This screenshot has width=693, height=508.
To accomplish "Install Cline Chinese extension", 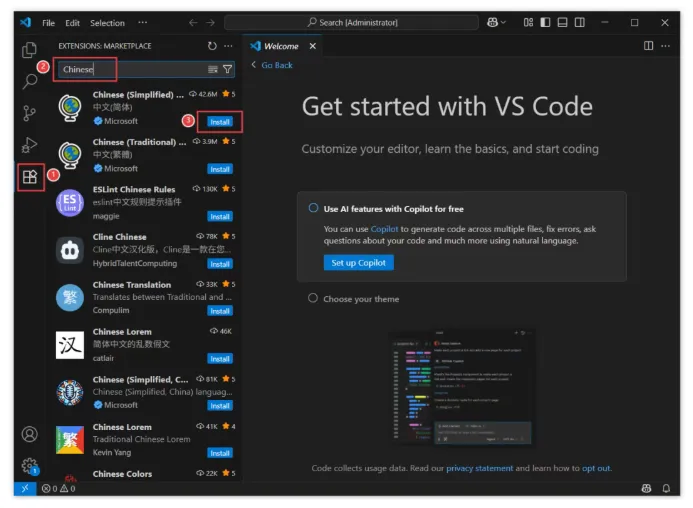I will click(220, 264).
